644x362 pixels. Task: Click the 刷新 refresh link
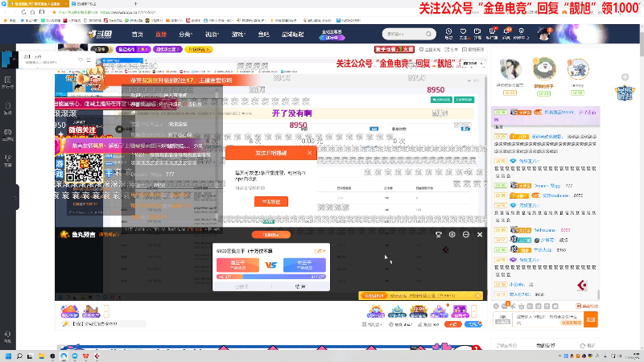pyautogui.click(x=588, y=346)
